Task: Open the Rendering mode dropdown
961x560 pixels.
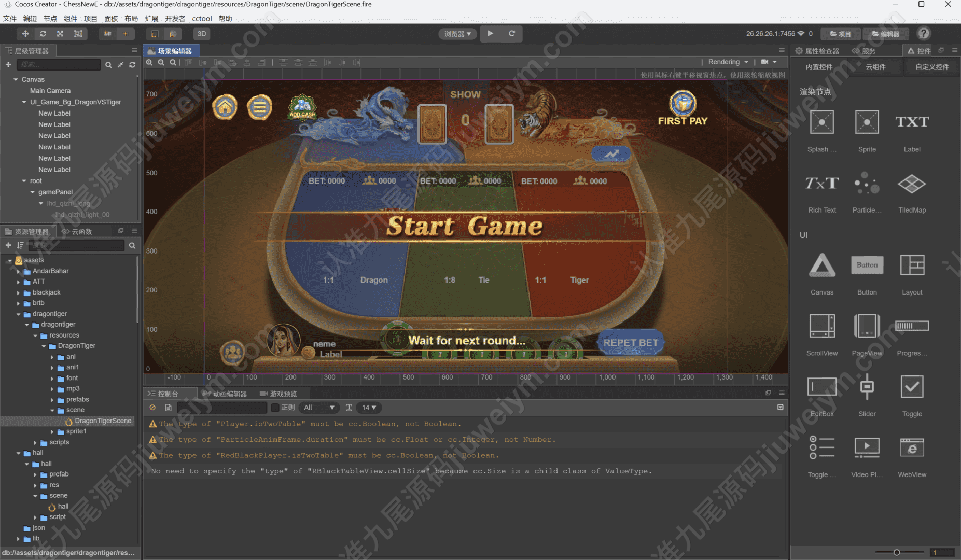Action: [728, 62]
